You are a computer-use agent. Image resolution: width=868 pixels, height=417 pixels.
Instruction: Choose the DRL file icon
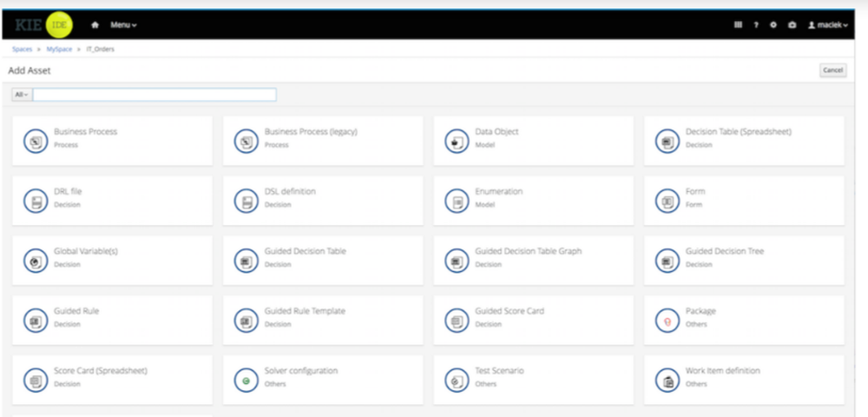[36, 201]
